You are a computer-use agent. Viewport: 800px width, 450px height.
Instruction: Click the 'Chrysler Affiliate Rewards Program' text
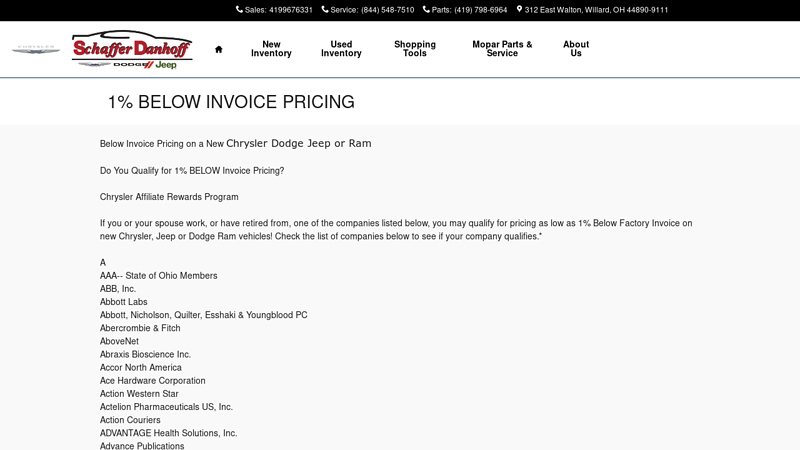(169, 197)
